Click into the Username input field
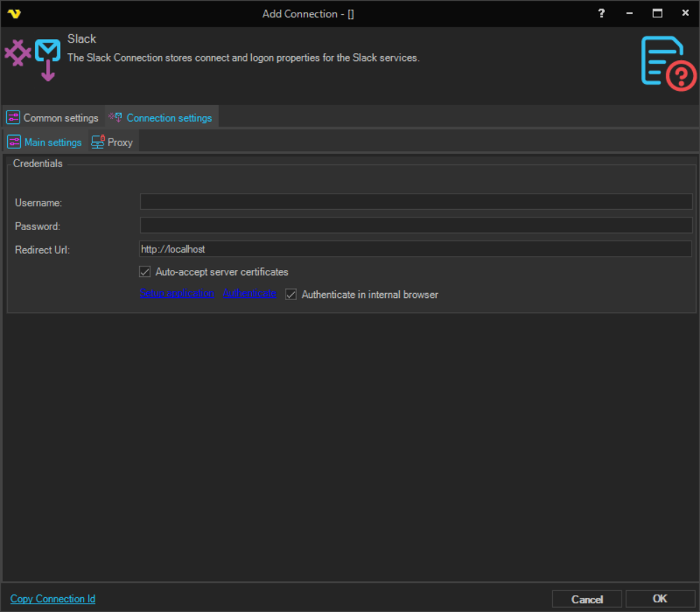The width and height of the screenshot is (700, 612). (416, 202)
